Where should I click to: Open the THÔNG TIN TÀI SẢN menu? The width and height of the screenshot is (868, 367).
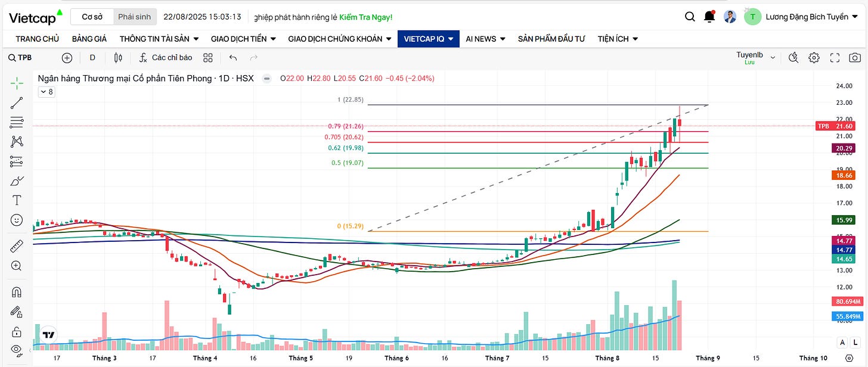(x=159, y=39)
